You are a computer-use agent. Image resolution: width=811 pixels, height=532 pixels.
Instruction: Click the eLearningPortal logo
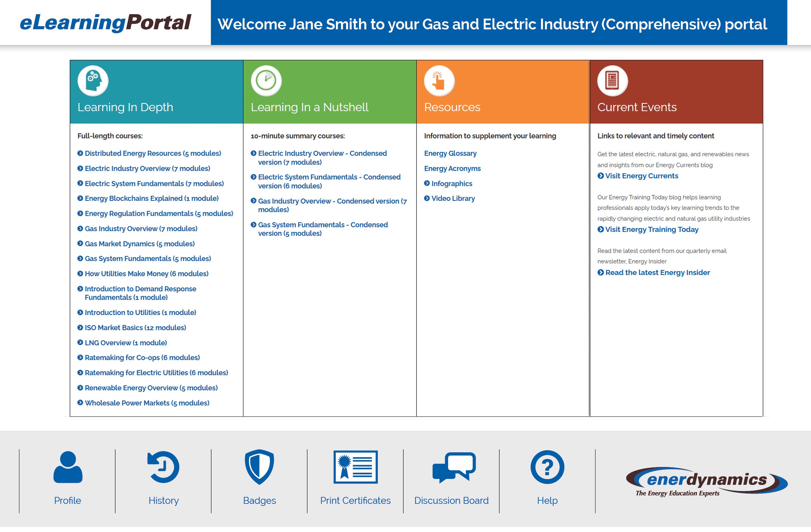[106, 22]
